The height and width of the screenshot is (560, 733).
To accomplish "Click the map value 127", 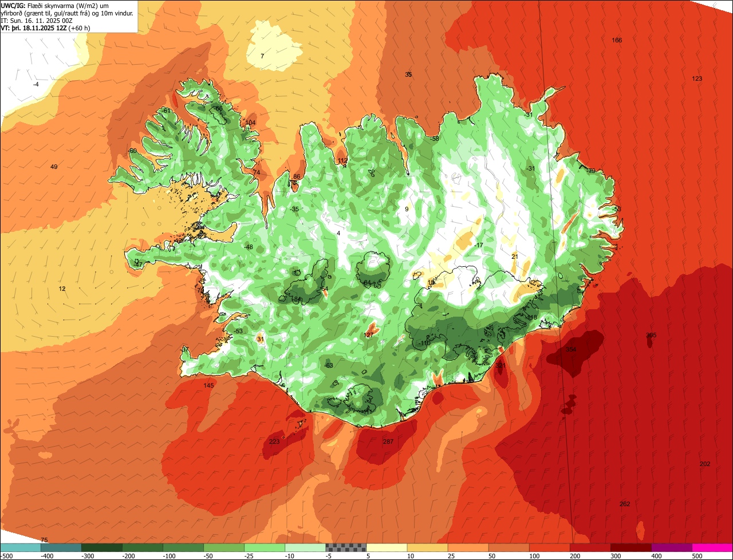I will pos(369,335).
